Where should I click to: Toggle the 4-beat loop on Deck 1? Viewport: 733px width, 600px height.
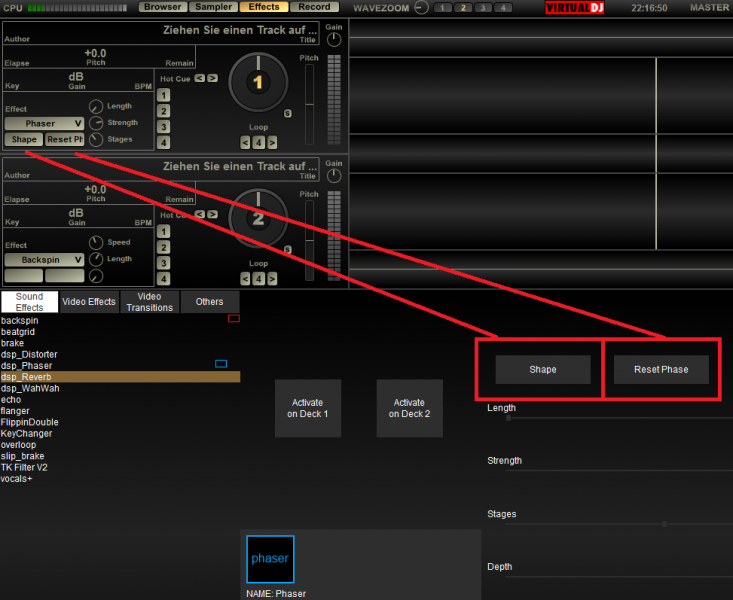259,143
